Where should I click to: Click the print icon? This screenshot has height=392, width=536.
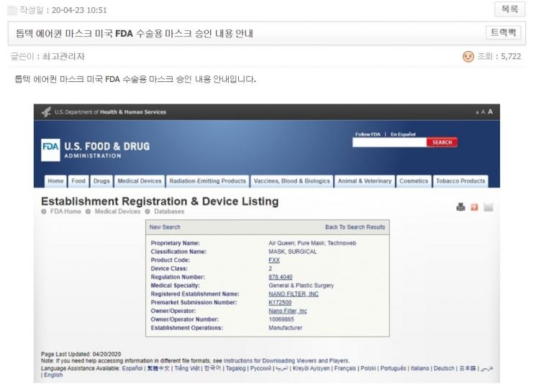460,208
